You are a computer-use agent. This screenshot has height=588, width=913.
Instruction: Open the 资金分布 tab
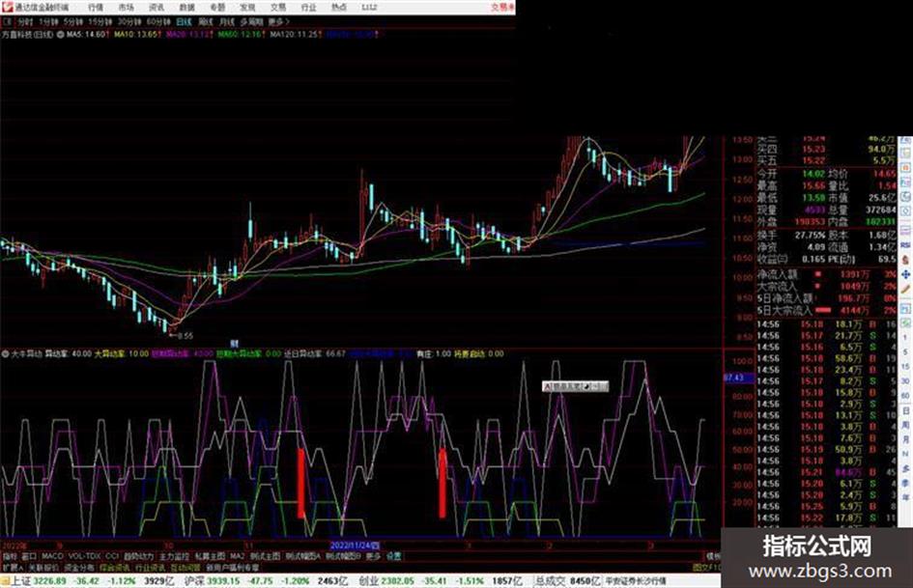(x=79, y=567)
